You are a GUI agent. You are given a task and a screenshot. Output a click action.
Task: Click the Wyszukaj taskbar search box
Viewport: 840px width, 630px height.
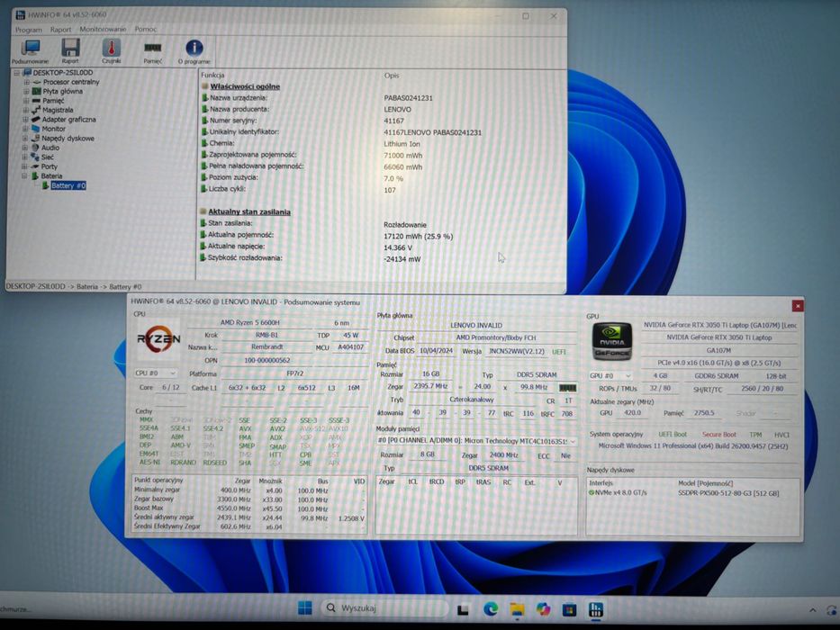[x=384, y=608]
